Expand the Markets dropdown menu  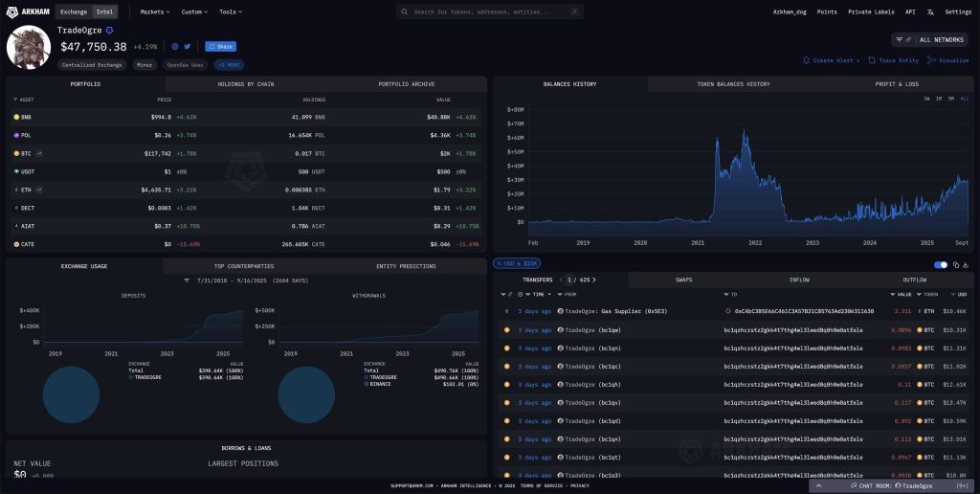click(x=154, y=11)
